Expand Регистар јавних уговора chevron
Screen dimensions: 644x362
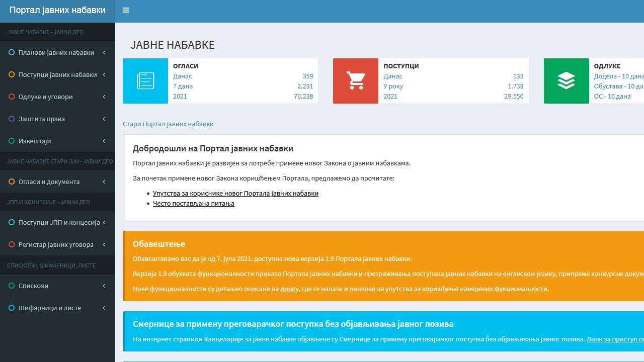(x=104, y=244)
